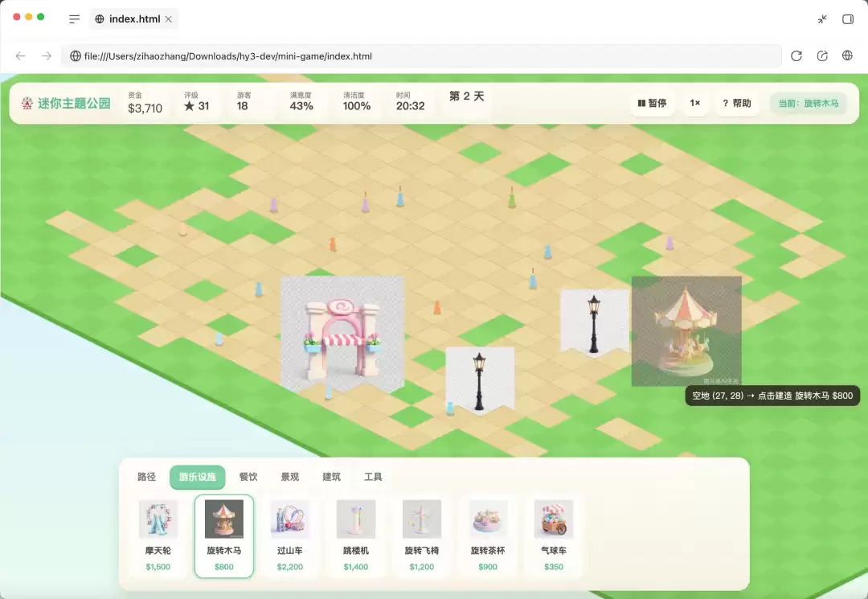Viewport: 868px width, 599px height.
Task: Toggle game speed 1× button
Action: (x=694, y=103)
